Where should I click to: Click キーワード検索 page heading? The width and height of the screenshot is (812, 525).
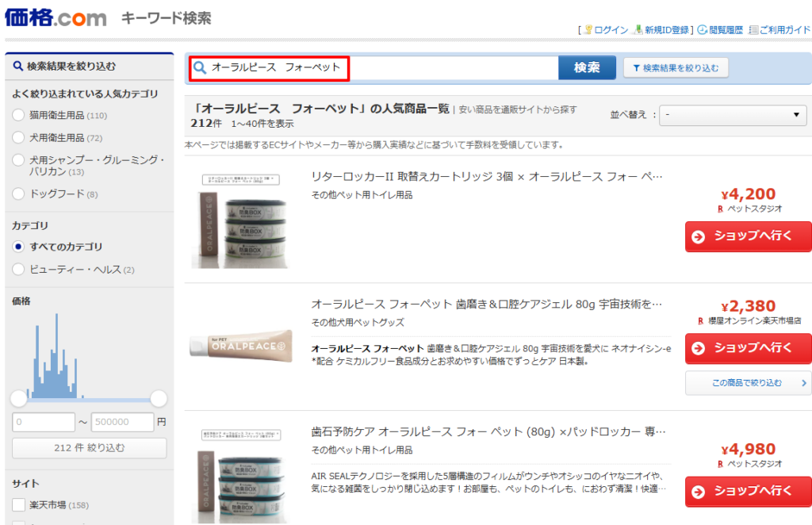(x=167, y=18)
